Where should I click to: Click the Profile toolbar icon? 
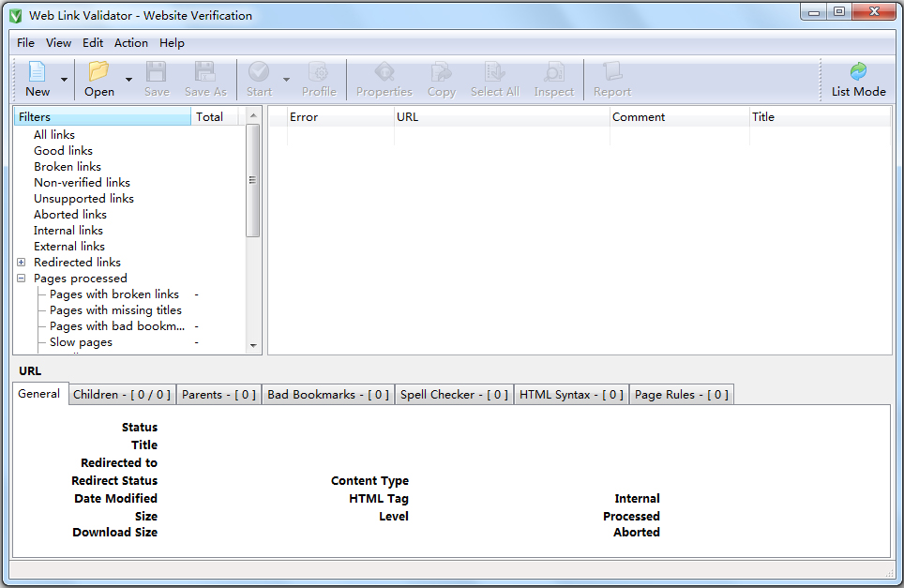[x=319, y=71]
